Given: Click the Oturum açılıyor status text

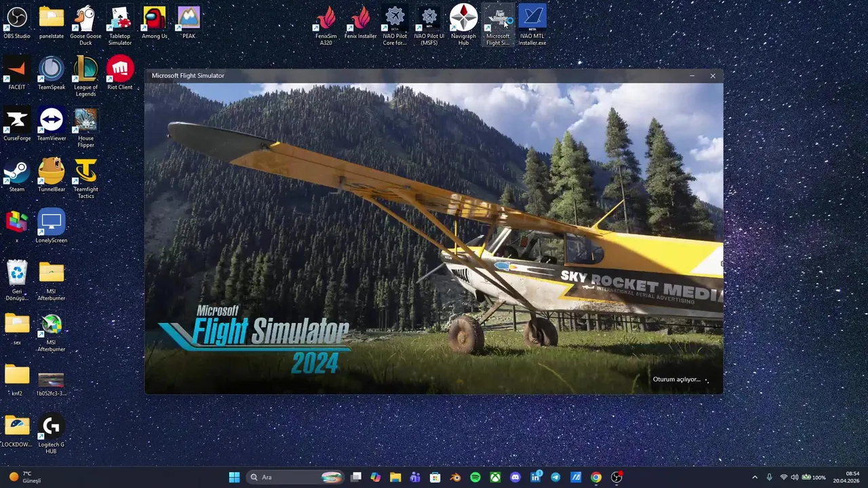Looking at the screenshot, I should [677, 380].
